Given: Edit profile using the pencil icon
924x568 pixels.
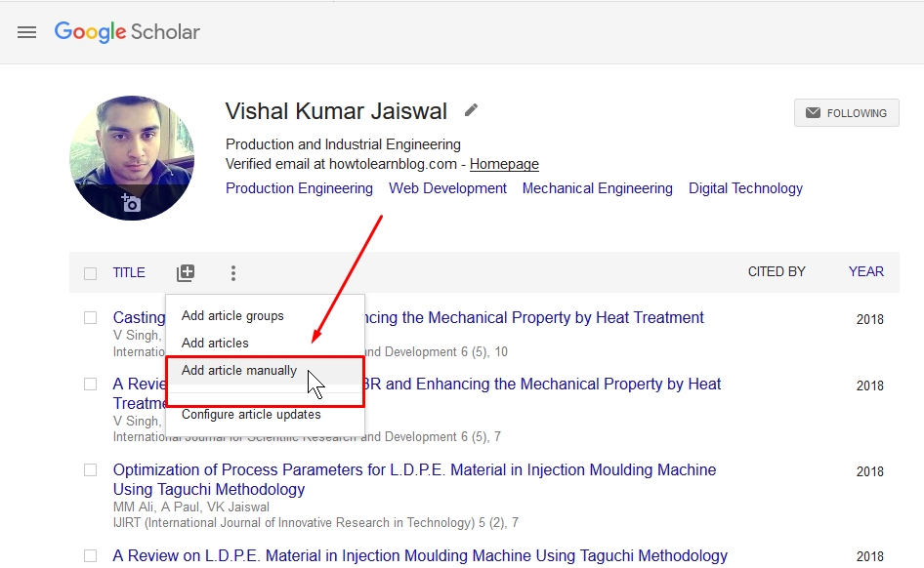Looking at the screenshot, I should (x=471, y=110).
